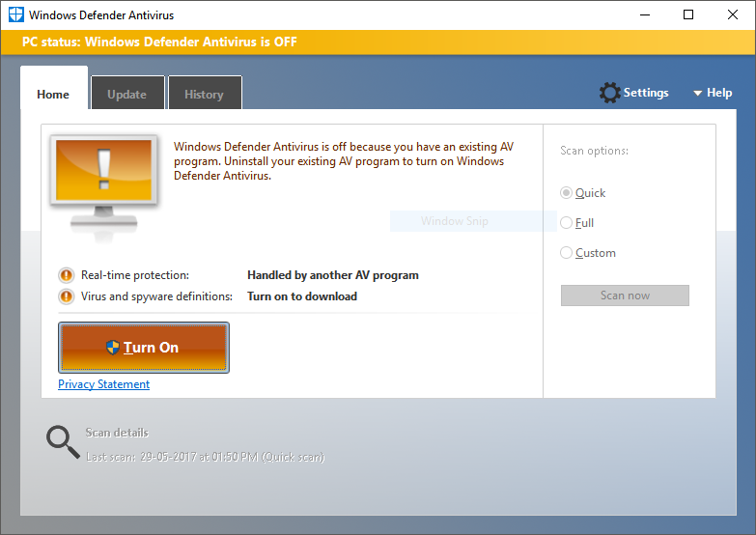
Task: Click the 'Handled by another AV program' text
Action: (333, 275)
